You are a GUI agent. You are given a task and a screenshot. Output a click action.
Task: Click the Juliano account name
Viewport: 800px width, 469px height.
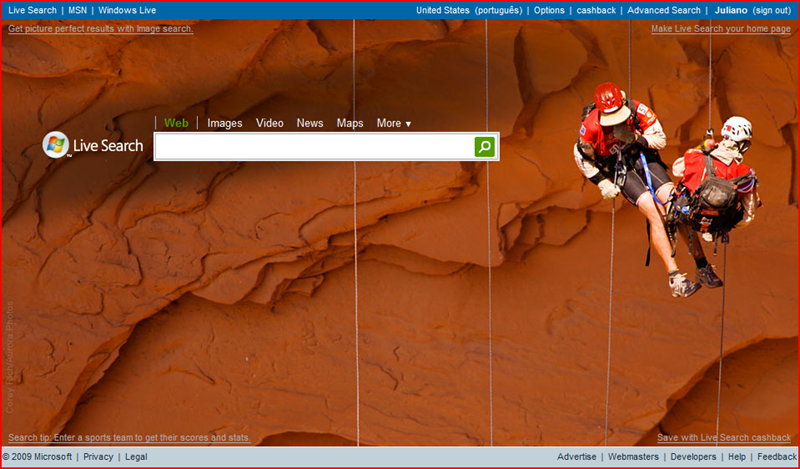[x=731, y=10]
